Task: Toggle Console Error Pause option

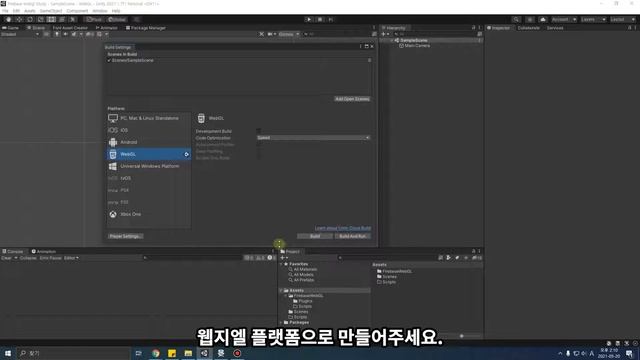Action: coord(50,258)
